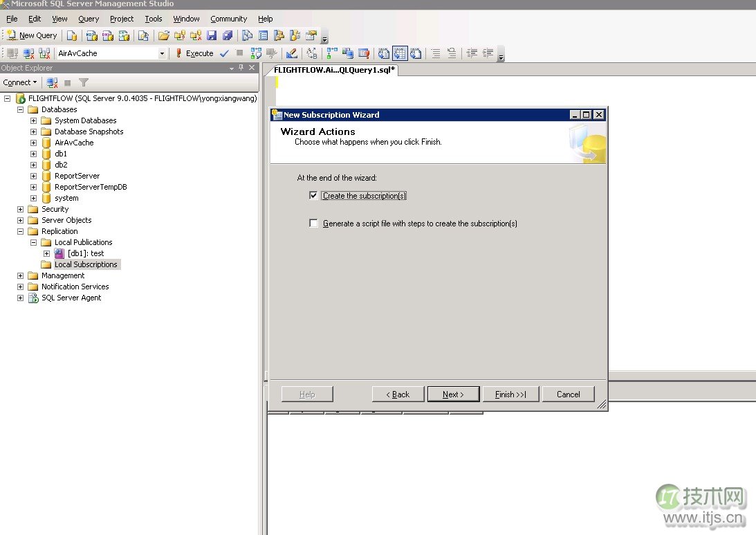Click the Results to File icon

[416, 53]
